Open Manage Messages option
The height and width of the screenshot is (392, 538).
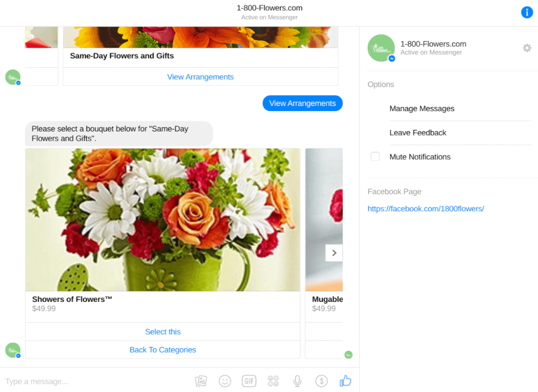pos(422,109)
